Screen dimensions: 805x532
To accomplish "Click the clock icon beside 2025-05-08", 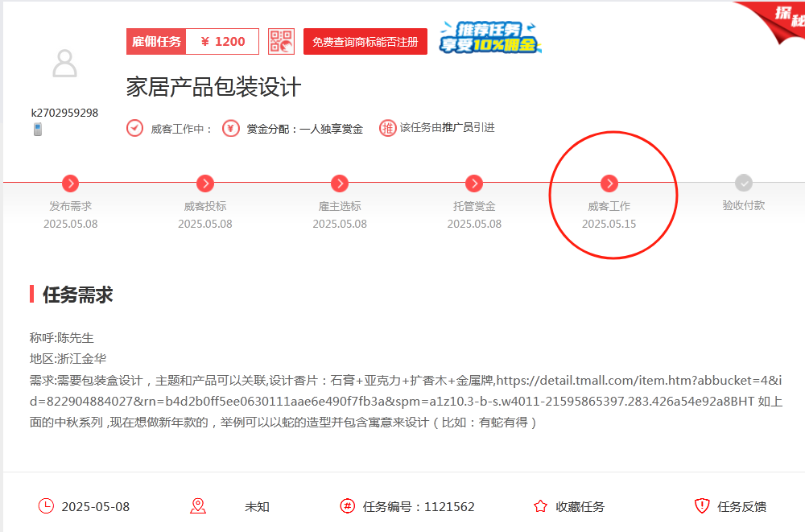I will 46,506.
